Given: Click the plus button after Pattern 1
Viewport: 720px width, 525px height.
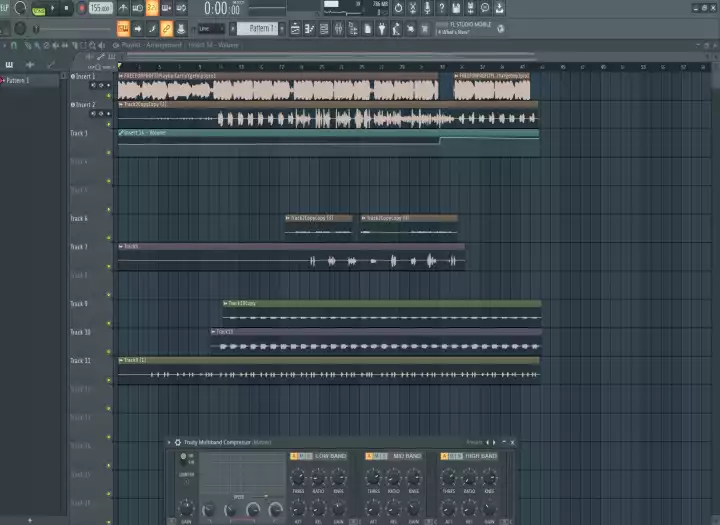Looking at the screenshot, I should click(x=282, y=28).
